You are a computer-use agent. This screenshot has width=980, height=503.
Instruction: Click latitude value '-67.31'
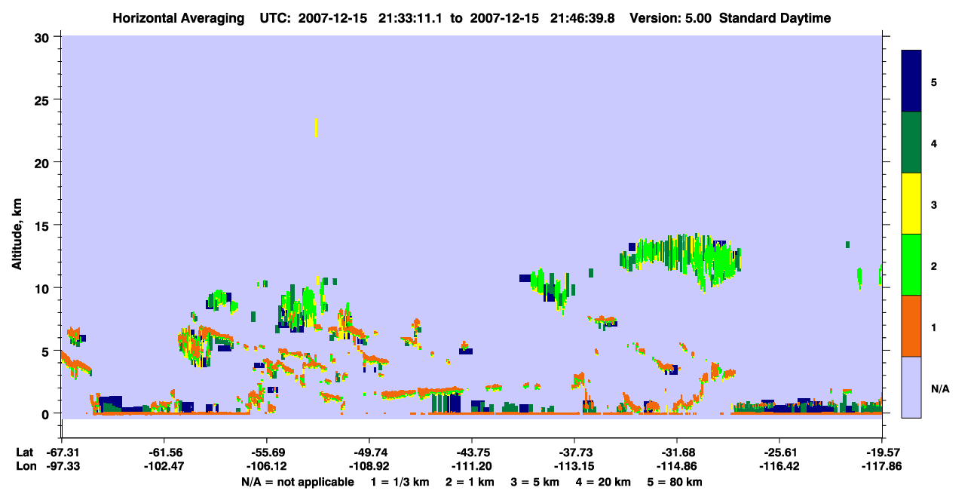62,452
